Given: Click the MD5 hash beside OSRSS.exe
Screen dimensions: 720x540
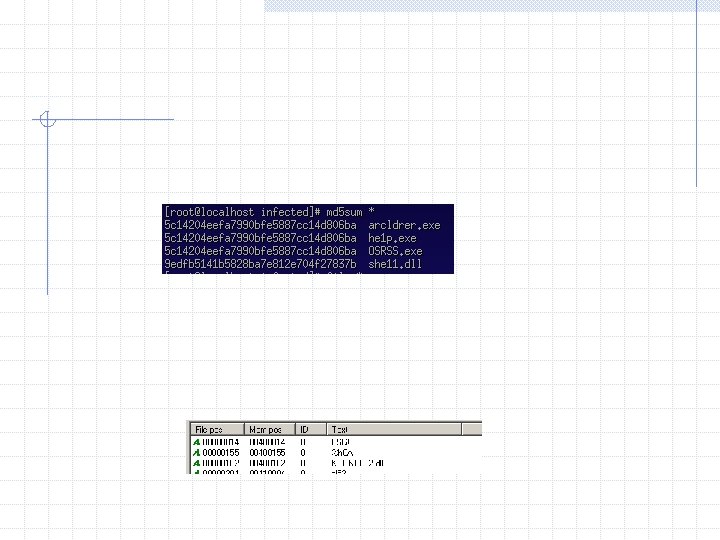Looking at the screenshot, I should [260, 251].
